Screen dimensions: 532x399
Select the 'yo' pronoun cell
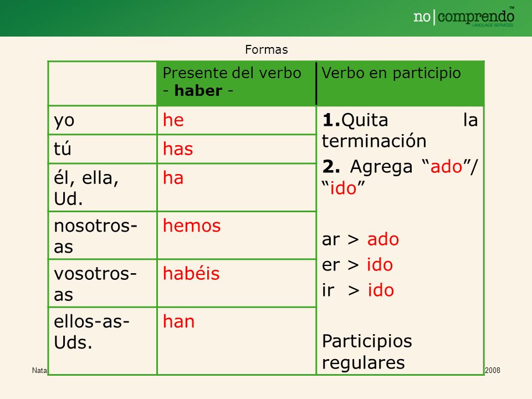103,120
